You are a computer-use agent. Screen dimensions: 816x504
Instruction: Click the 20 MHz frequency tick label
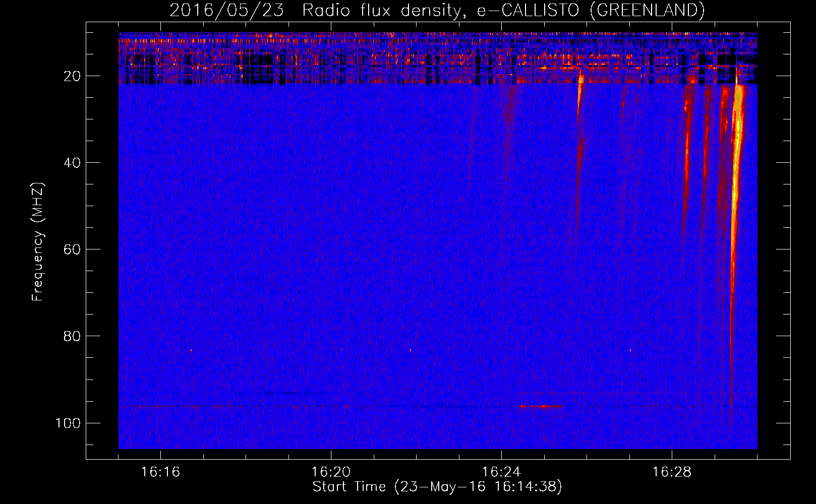pyautogui.click(x=72, y=76)
